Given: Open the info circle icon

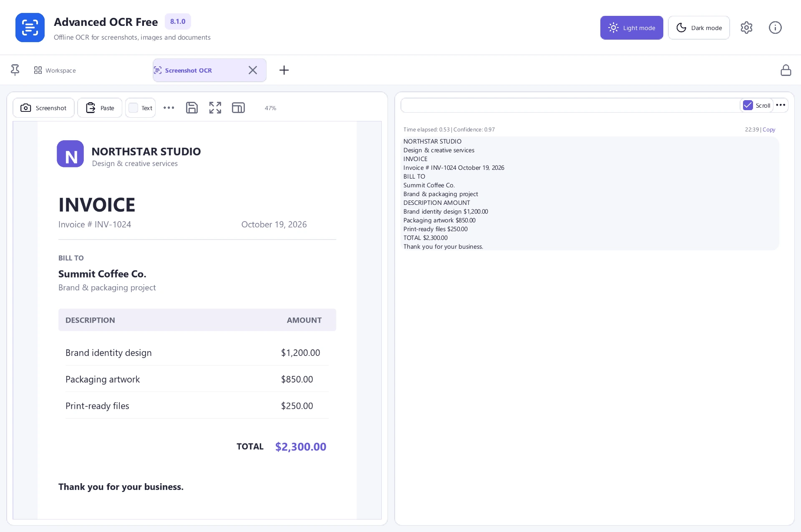Looking at the screenshot, I should coord(775,28).
